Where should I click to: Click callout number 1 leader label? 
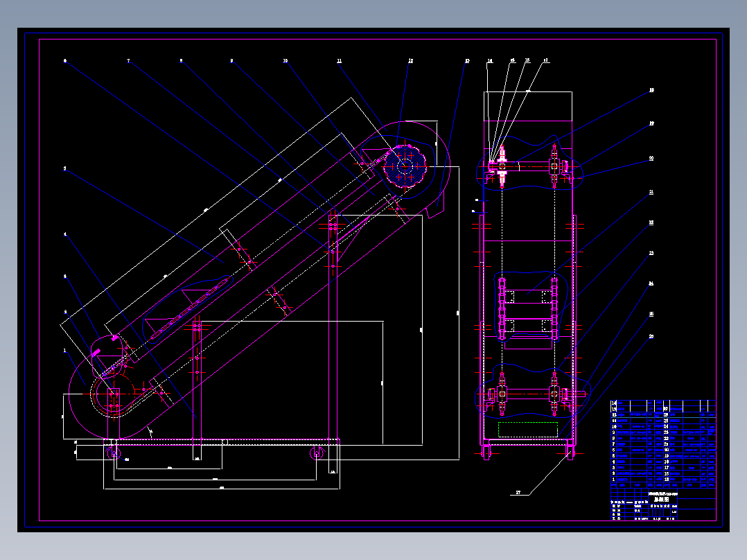pos(65,350)
